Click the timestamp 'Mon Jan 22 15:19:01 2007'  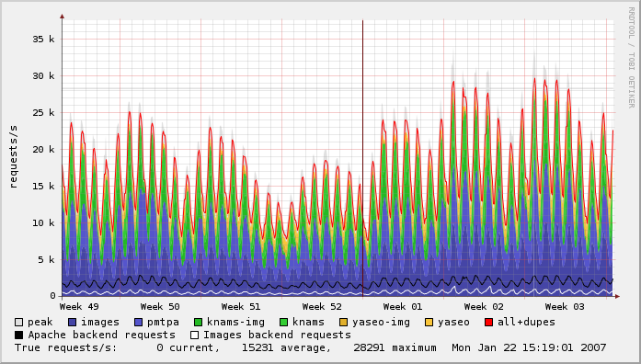click(x=529, y=348)
